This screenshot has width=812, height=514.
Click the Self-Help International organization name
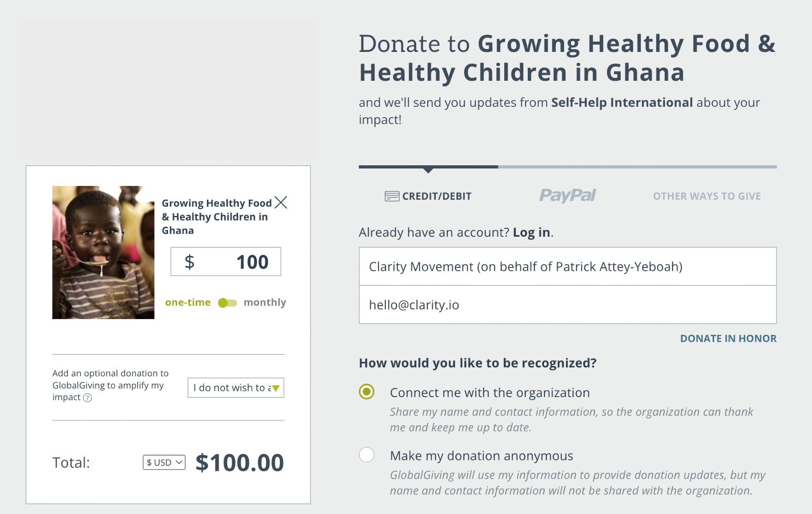point(622,102)
